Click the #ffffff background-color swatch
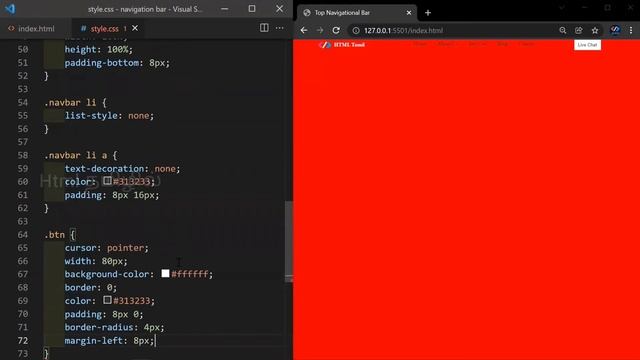The width and height of the screenshot is (640, 360). click(165, 273)
